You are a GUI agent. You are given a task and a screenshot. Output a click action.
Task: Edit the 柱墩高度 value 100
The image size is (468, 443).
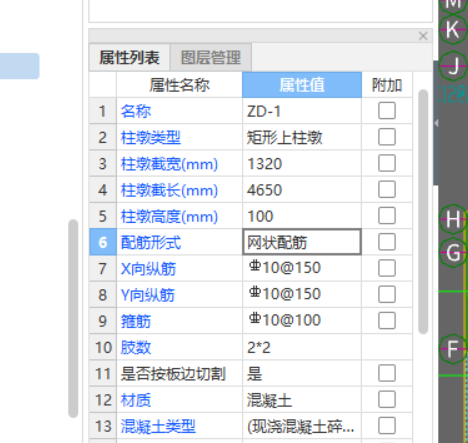(x=302, y=216)
